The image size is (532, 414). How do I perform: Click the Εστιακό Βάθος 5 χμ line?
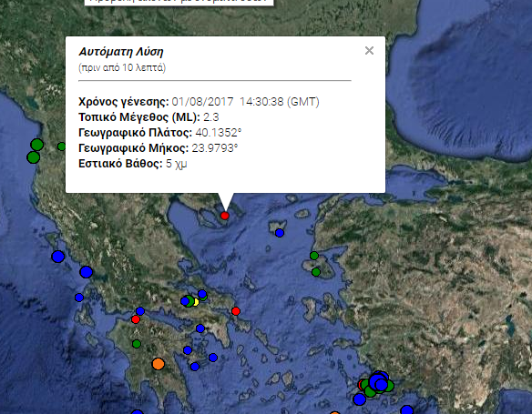coord(133,164)
